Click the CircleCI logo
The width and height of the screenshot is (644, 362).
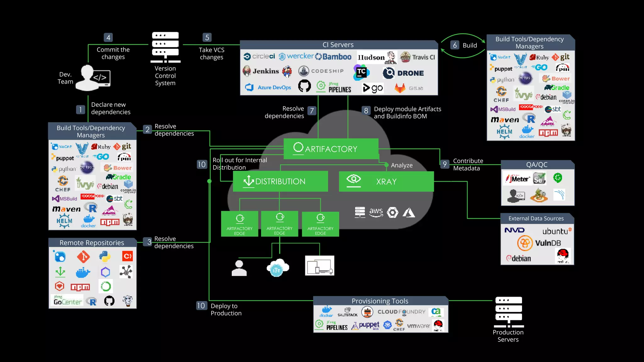(x=259, y=56)
